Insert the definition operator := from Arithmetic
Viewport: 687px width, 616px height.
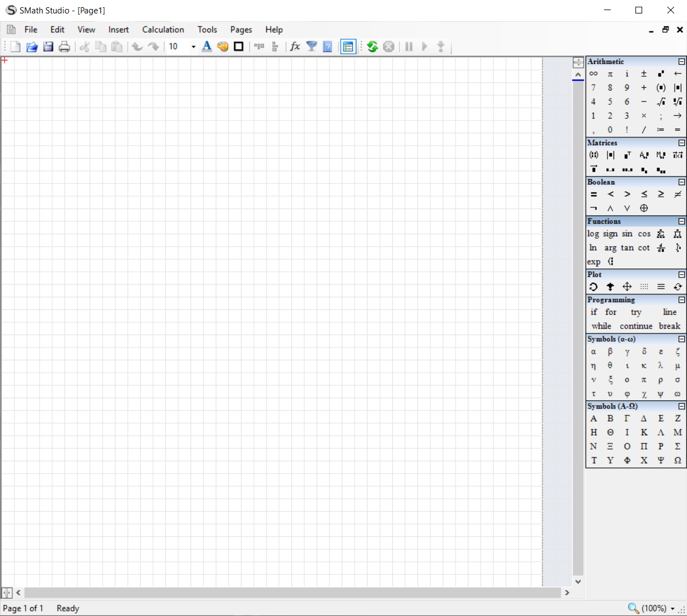(661, 129)
